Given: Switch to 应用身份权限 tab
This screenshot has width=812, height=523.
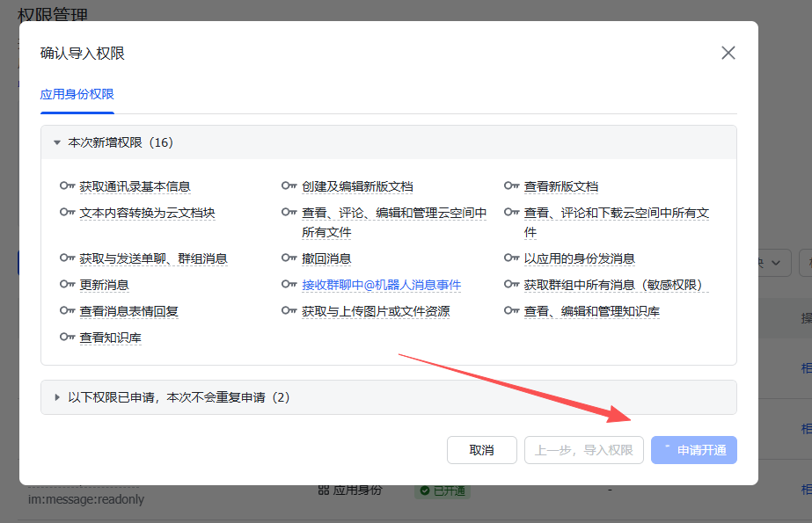Looking at the screenshot, I should (77, 94).
